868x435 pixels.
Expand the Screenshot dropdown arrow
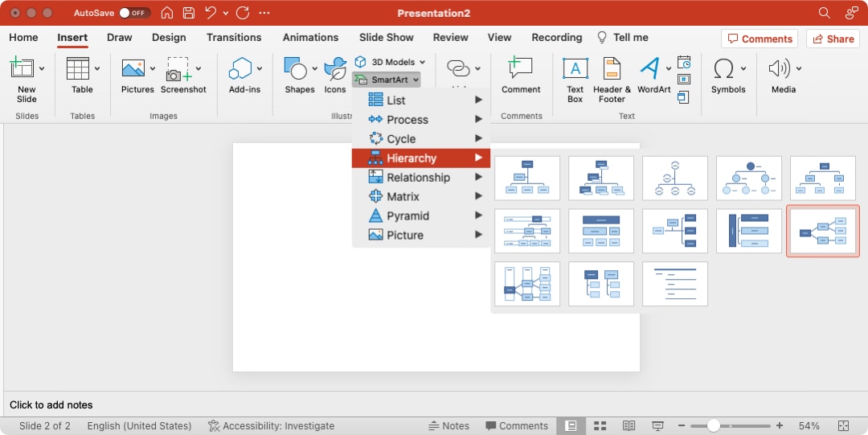coord(199,68)
